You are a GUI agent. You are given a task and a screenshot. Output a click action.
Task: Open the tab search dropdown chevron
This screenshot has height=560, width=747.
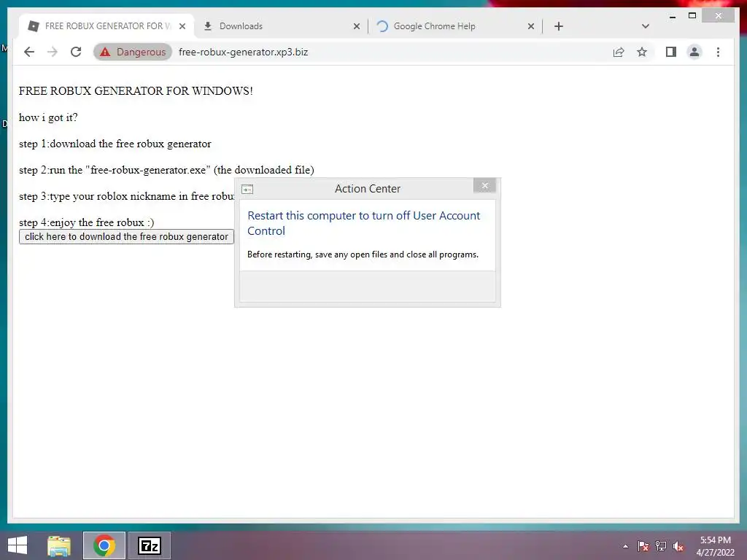646,26
